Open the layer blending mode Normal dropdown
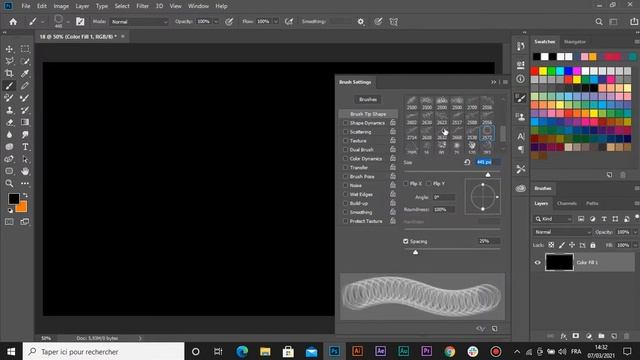 [x=562, y=232]
